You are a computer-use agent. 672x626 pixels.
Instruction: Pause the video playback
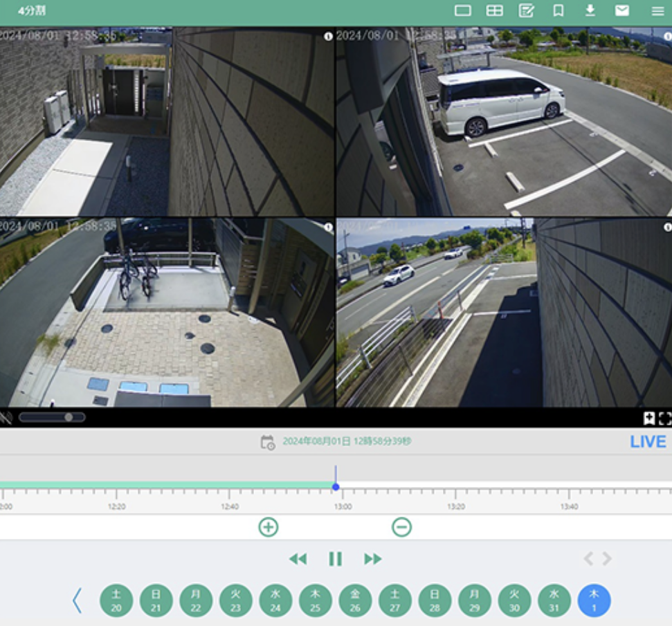[336, 559]
